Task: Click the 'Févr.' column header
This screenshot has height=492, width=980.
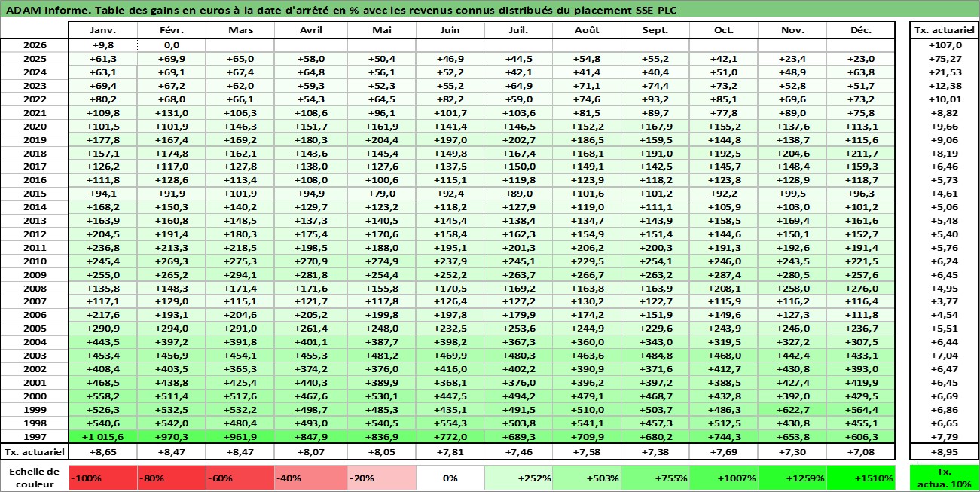Action: [171, 30]
